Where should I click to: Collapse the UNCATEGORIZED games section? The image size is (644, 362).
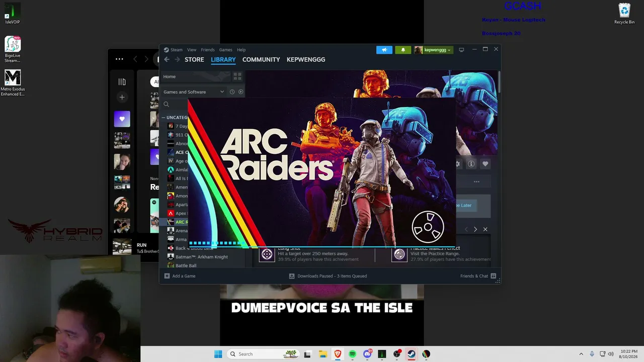click(x=164, y=118)
